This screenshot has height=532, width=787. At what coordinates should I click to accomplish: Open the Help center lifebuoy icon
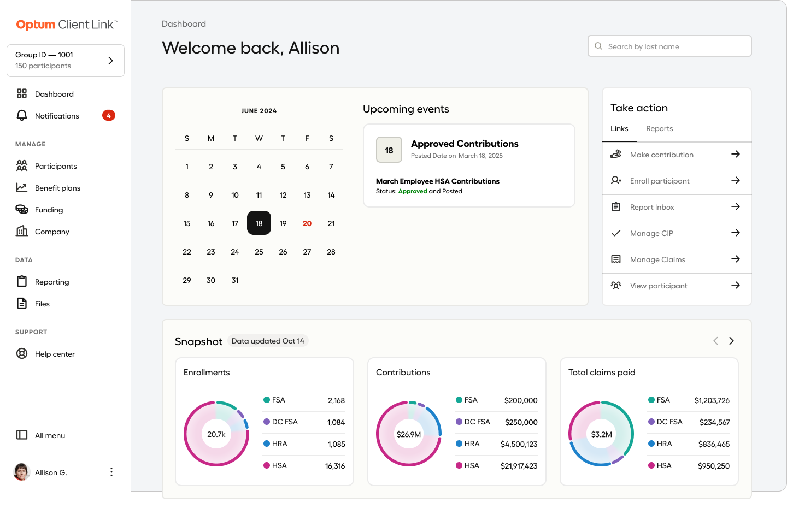tap(22, 353)
